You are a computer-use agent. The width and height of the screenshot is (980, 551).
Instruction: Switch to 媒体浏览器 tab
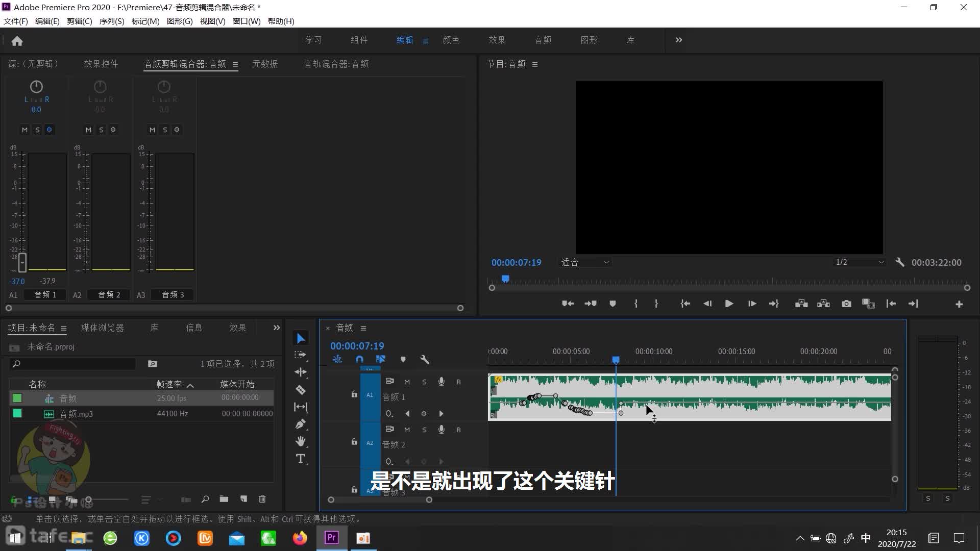pos(102,328)
